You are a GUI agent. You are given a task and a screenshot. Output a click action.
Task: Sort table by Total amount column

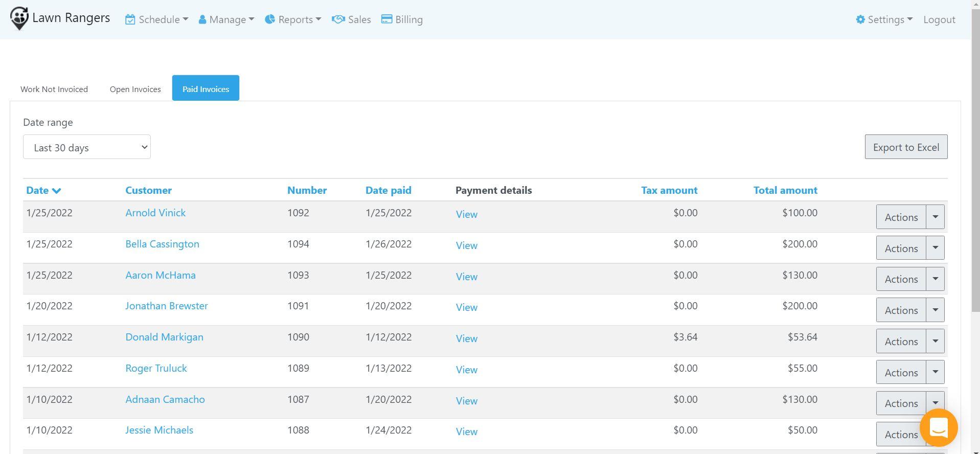pos(785,190)
